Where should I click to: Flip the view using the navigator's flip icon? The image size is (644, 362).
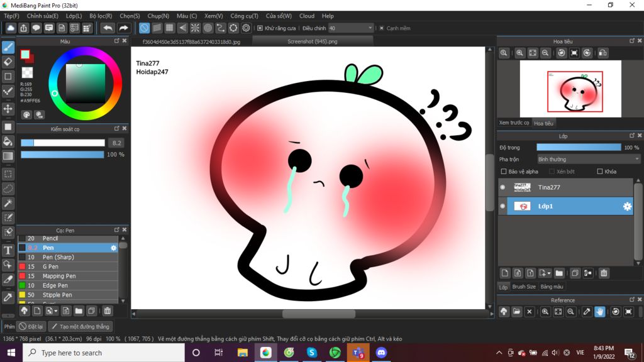[x=602, y=53]
